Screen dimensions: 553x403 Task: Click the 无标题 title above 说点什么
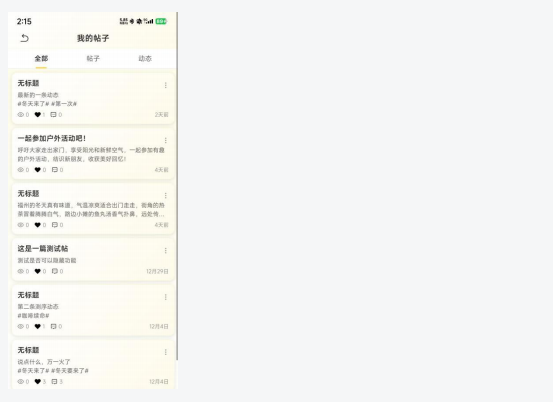coord(28,350)
